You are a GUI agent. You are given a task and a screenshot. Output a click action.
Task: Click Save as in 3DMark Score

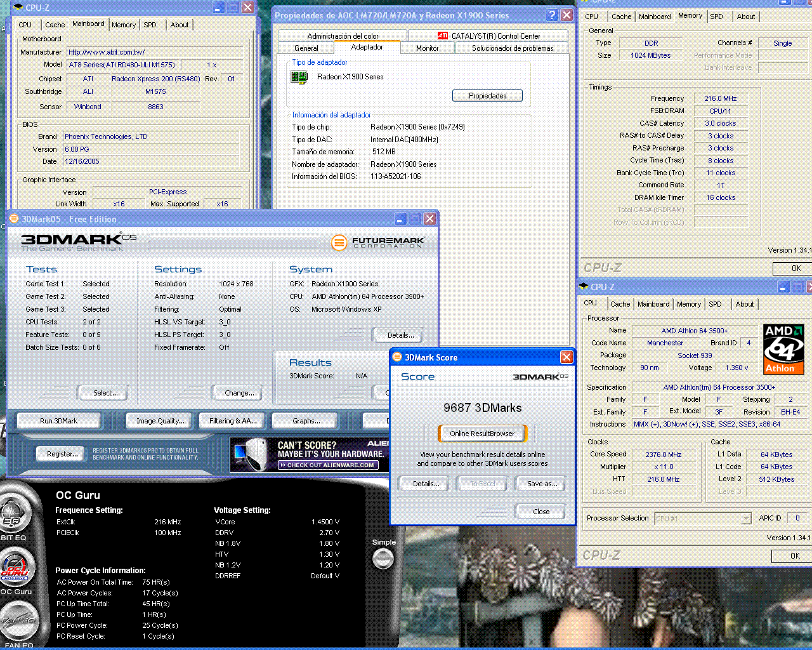click(x=542, y=484)
